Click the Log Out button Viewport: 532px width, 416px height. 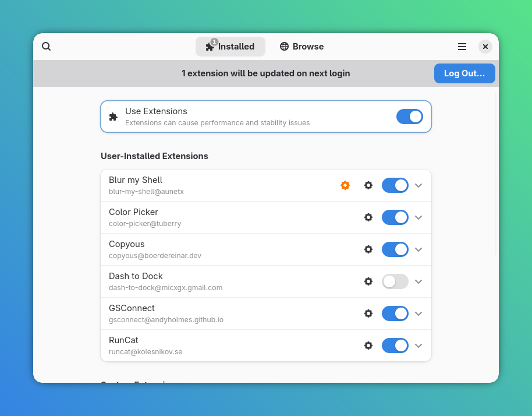pos(464,73)
